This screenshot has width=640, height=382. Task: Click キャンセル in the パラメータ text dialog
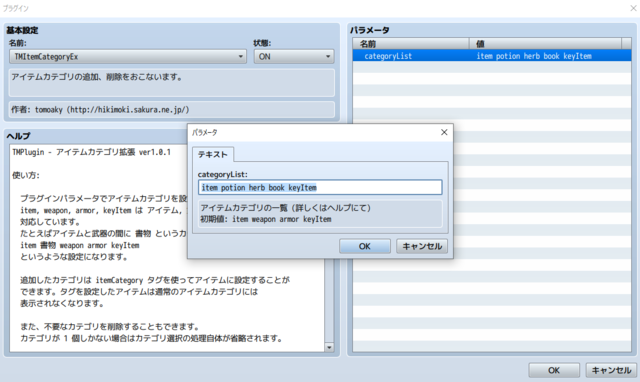coord(422,246)
